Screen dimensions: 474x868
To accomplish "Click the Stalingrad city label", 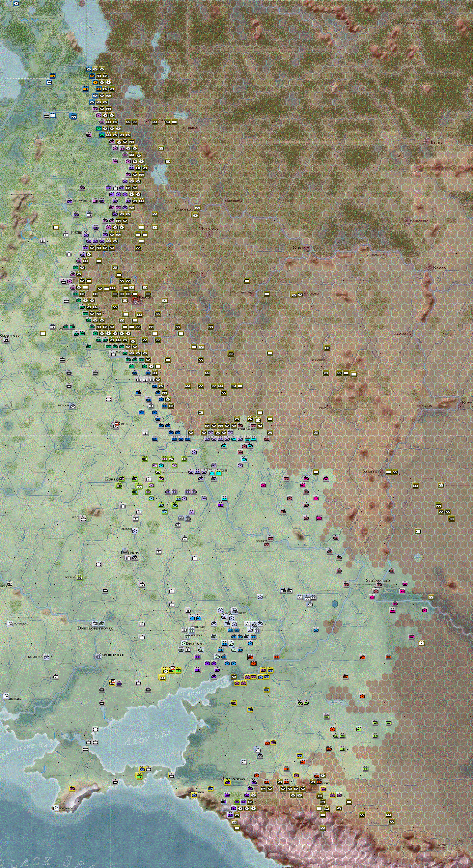I will [379, 581].
